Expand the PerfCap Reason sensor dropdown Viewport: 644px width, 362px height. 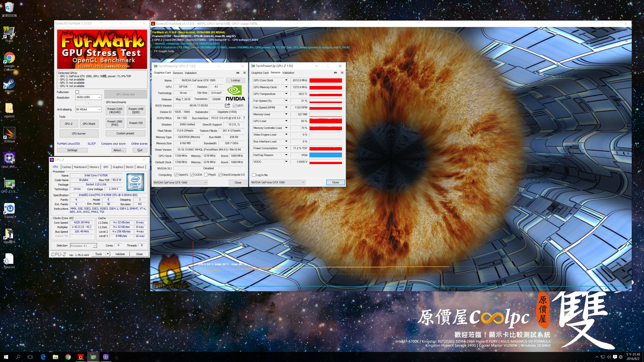click(286, 155)
